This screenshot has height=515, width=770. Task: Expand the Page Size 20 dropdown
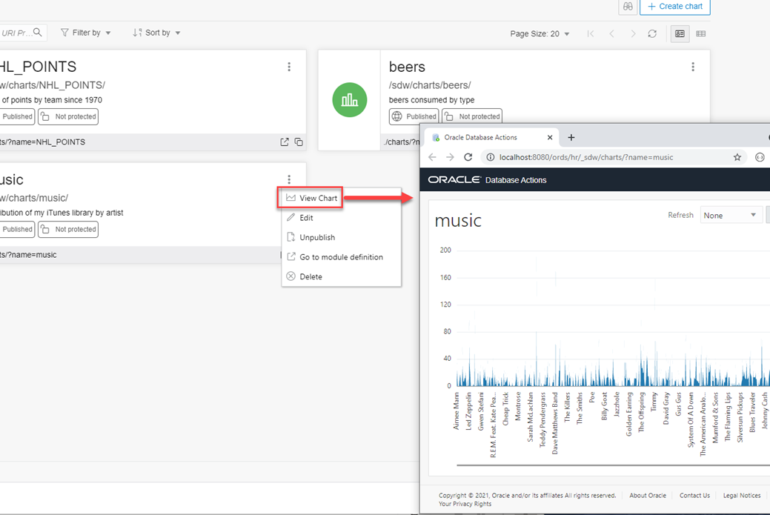click(x=539, y=34)
